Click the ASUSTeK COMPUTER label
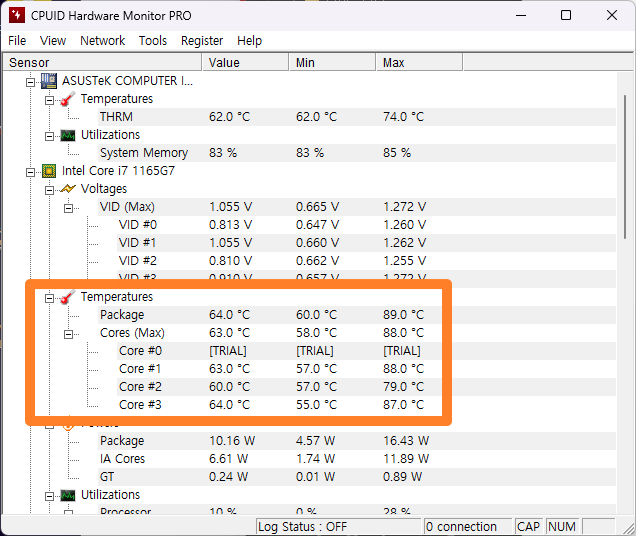The height and width of the screenshot is (536, 636). point(127,81)
